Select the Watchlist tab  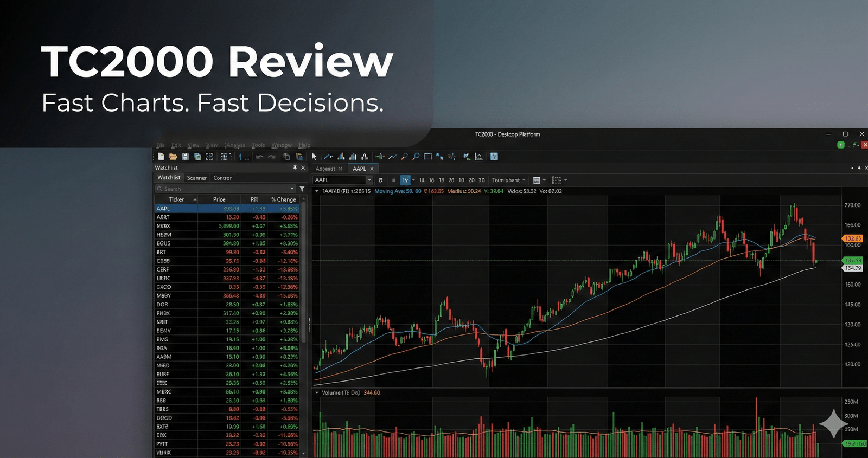point(169,178)
